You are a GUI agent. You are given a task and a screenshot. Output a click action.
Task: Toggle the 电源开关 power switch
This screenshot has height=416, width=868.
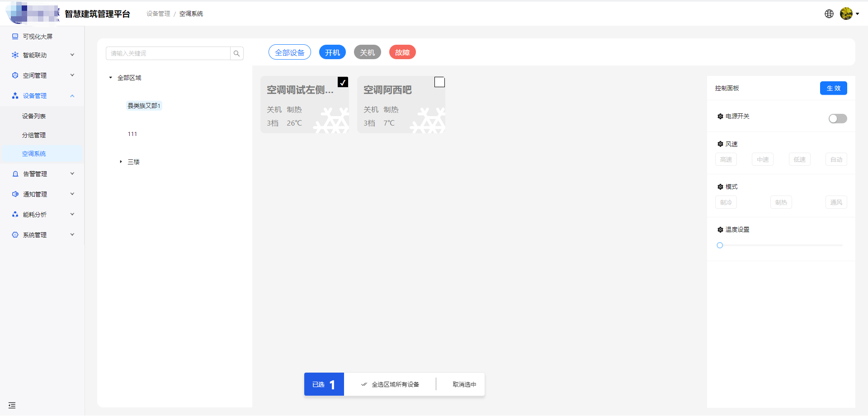[x=837, y=118]
